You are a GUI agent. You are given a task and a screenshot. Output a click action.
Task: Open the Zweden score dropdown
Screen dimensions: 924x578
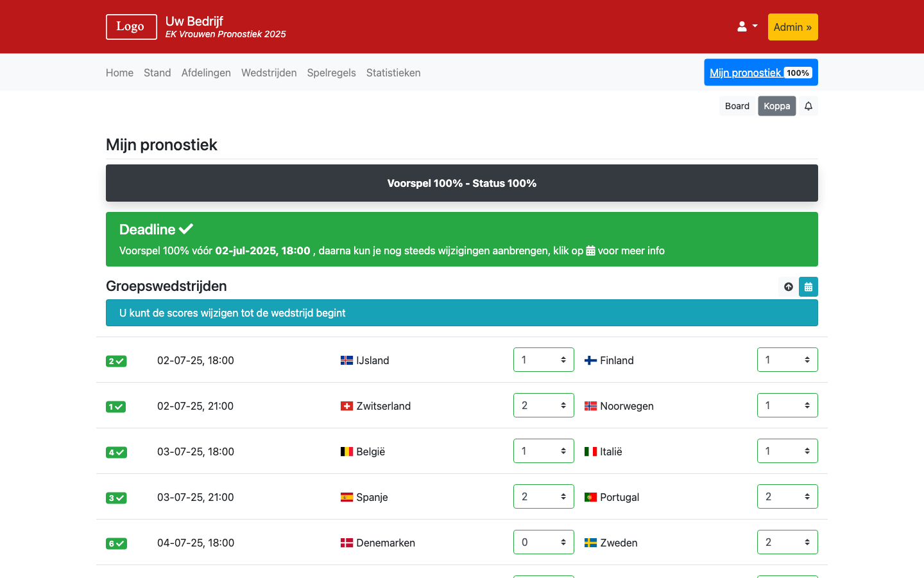point(787,542)
